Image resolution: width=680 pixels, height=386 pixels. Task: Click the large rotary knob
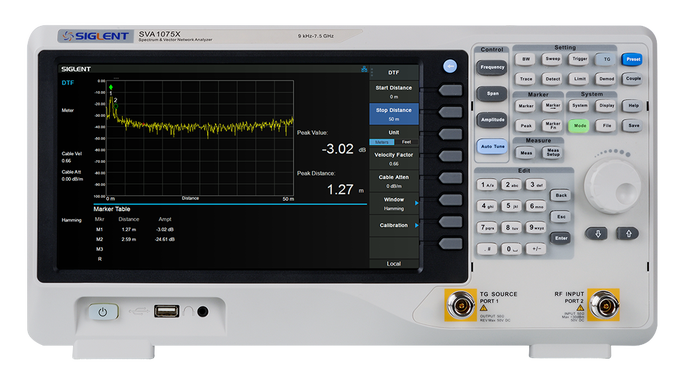612,185
